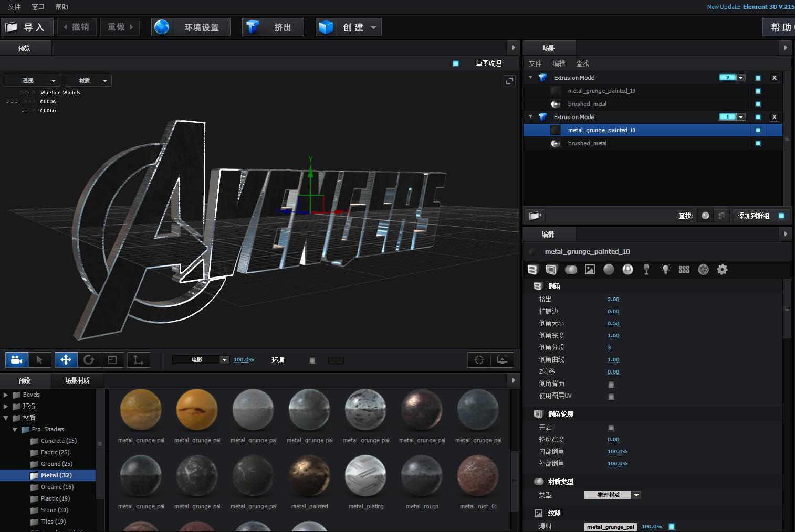Toggle the 环境 checkbox below the viewport
The height and width of the screenshot is (532, 795).
[x=312, y=360]
